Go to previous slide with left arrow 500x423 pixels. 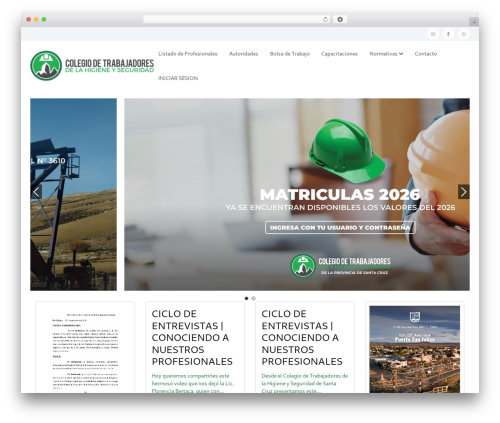click(36, 192)
